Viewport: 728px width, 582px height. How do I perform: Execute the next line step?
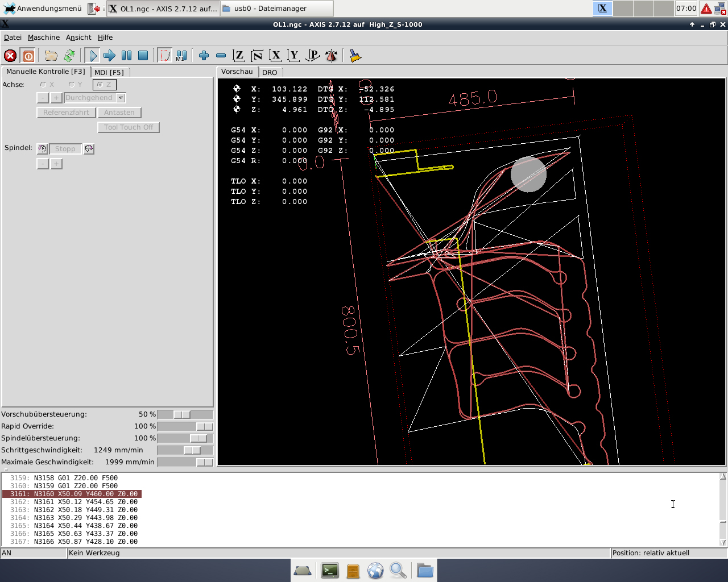pyautogui.click(x=110, y=56)
